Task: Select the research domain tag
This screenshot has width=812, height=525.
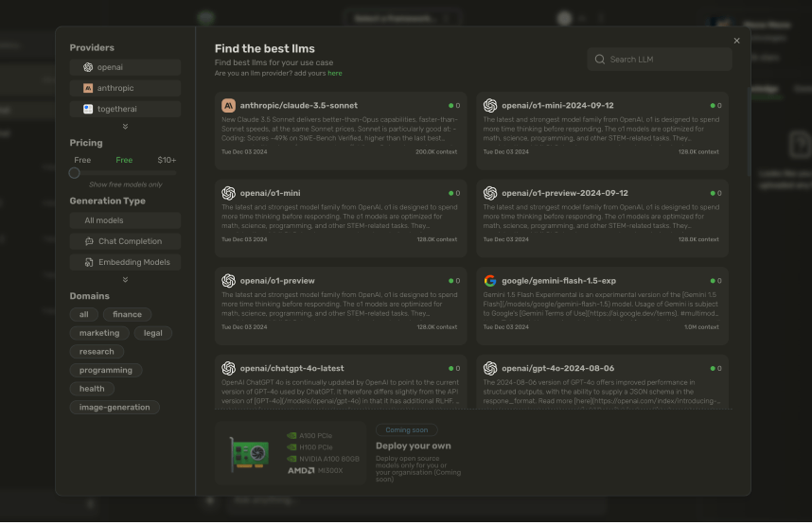Action: [97, 352]
